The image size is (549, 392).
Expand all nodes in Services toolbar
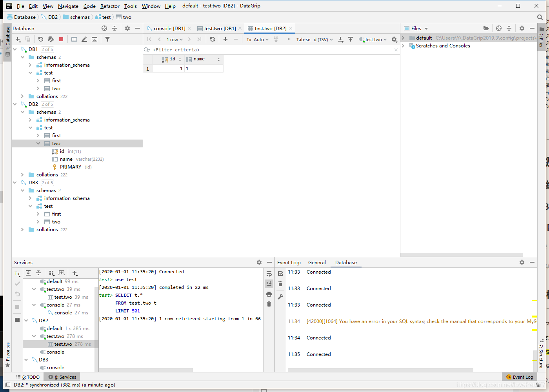tap(28, 273)
